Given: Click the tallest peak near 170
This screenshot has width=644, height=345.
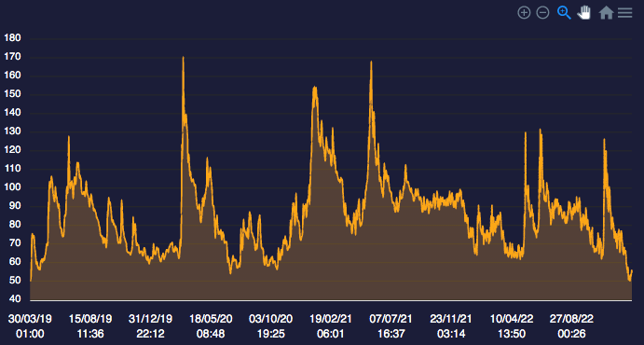Looking at the screenshot, I should point(184,58).
